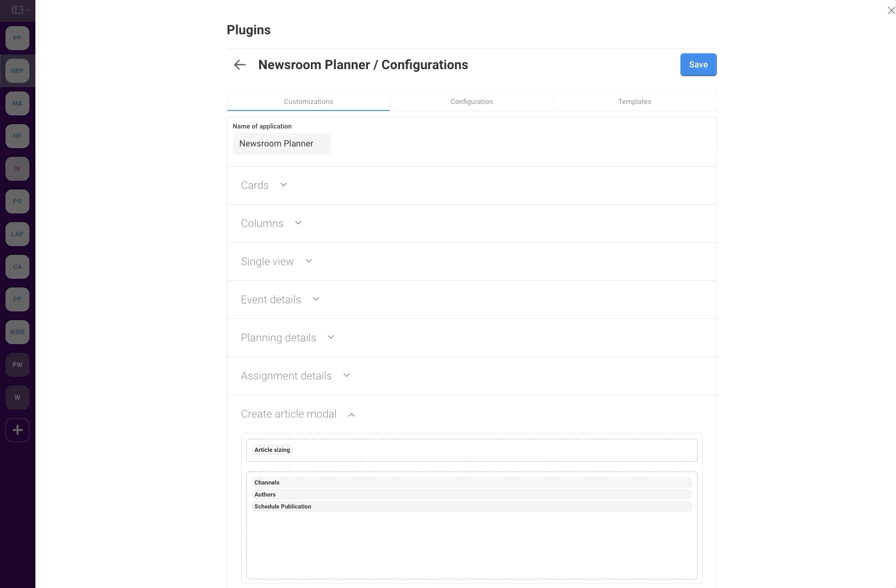Open the CA sidebar icon
This screenshot has width=896, height=588.
(x=17, y=267)
